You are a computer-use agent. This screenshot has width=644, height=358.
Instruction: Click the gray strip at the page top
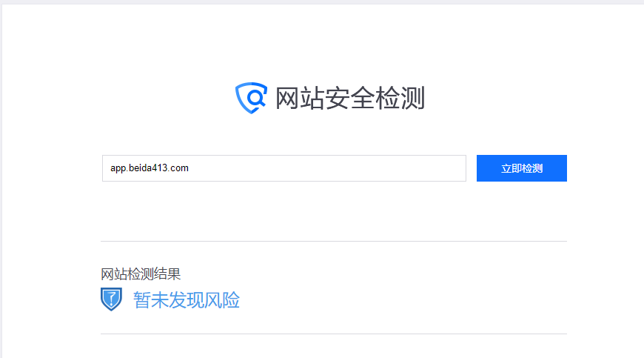tap(322, 2)
